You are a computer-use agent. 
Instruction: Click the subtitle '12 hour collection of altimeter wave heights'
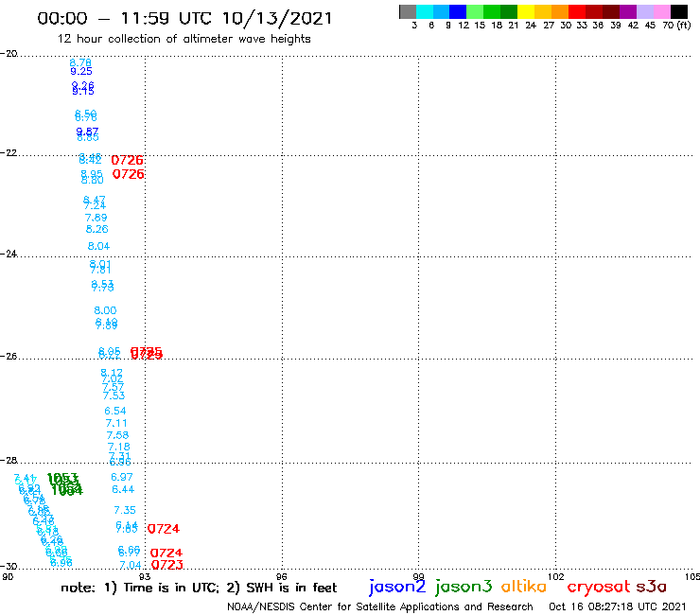point(184,40)
